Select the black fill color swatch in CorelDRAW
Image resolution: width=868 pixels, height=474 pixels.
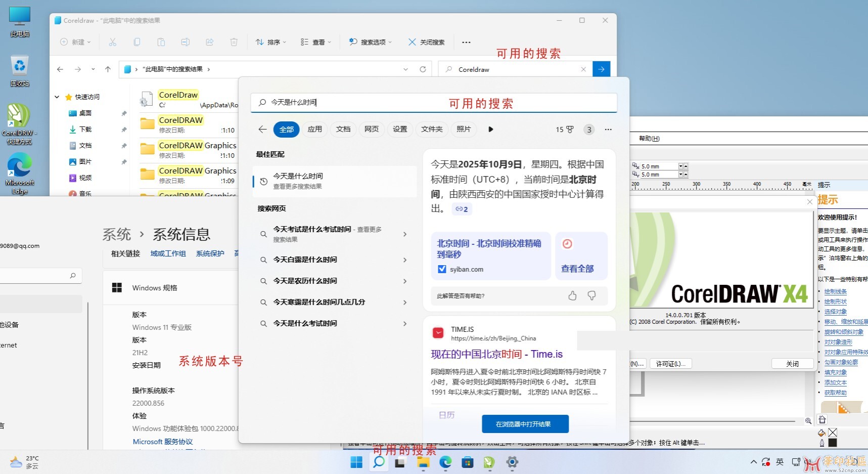point(833,443)
